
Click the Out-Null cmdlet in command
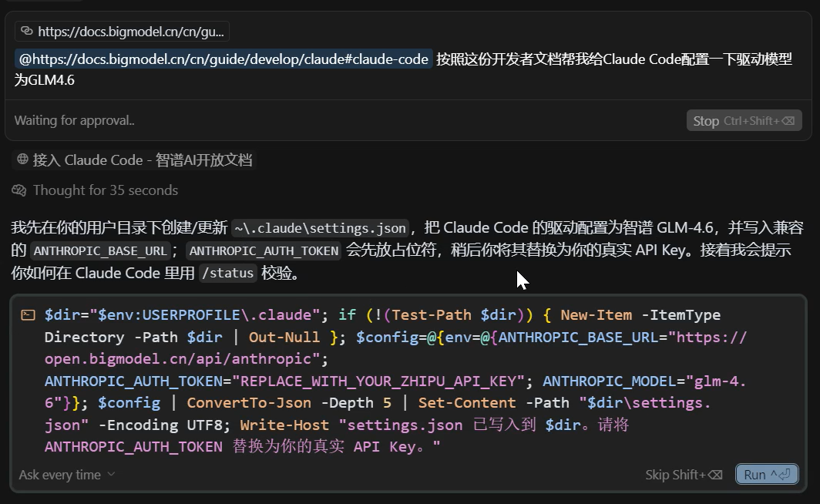(284, 338)
